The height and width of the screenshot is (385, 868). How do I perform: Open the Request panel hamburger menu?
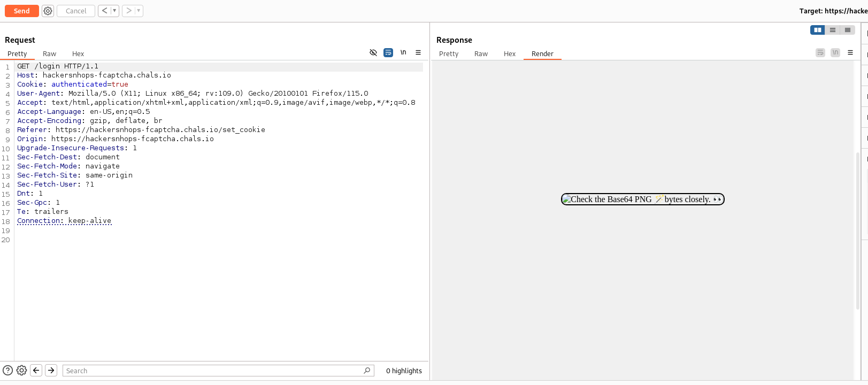pos(418,52)
